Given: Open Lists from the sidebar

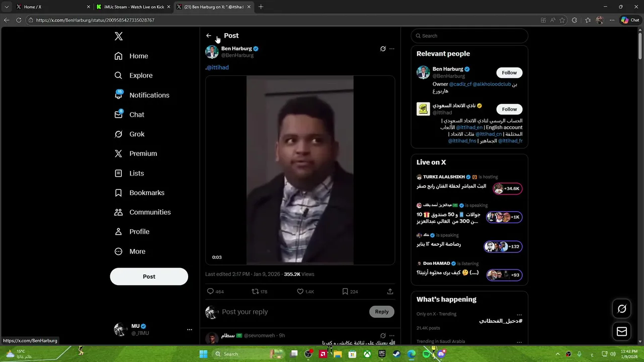Looking at the screenshot, I should [129, 173].
